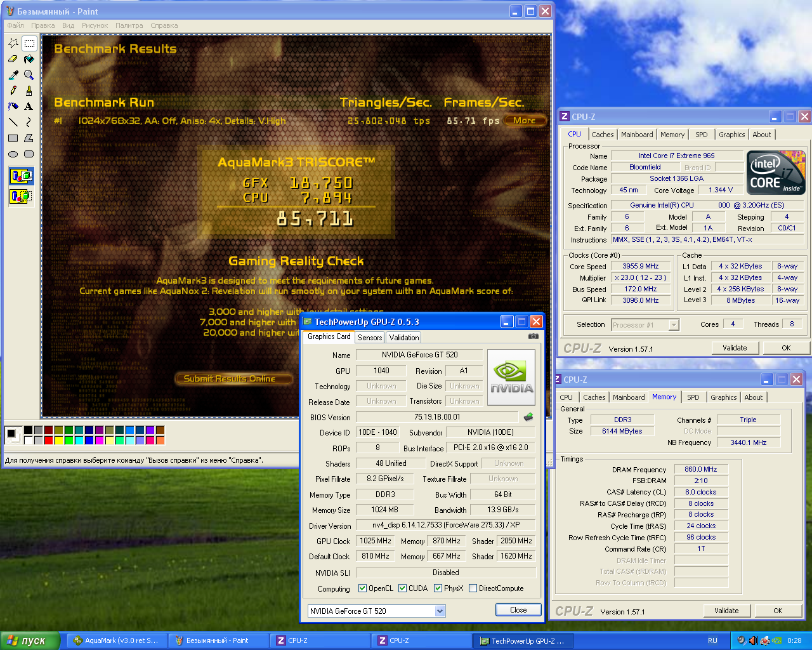This screenshot has width=812, height=650.
Task: Pick the yellow color swatch in Paint palette
Action: (x=59, y=440)
